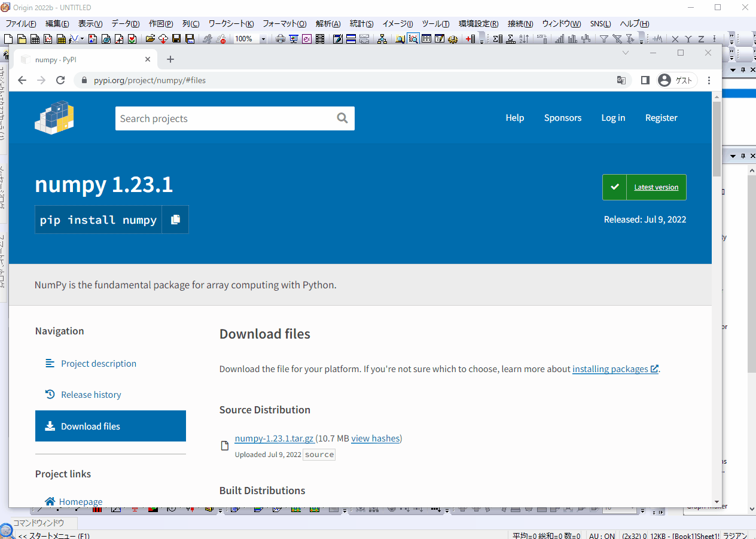756x539 pixels.
Task: Download numpy-1.23.1.tar.gz
Action: click(x=274, y=438)
